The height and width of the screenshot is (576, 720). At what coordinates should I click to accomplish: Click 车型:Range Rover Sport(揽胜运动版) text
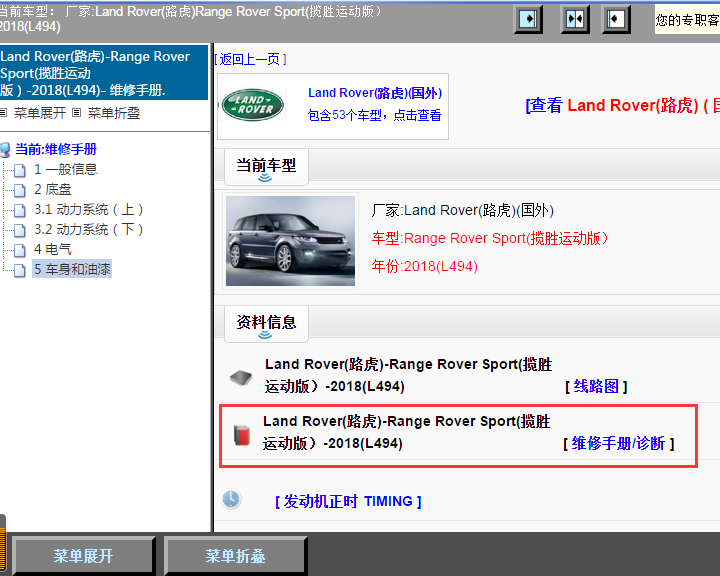490,238
